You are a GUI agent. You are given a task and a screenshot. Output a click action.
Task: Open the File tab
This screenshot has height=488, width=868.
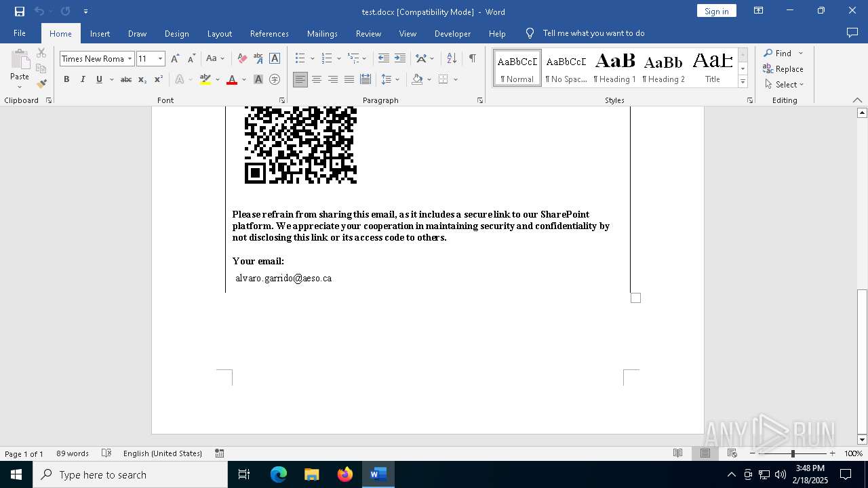click(x=20, y=33)
